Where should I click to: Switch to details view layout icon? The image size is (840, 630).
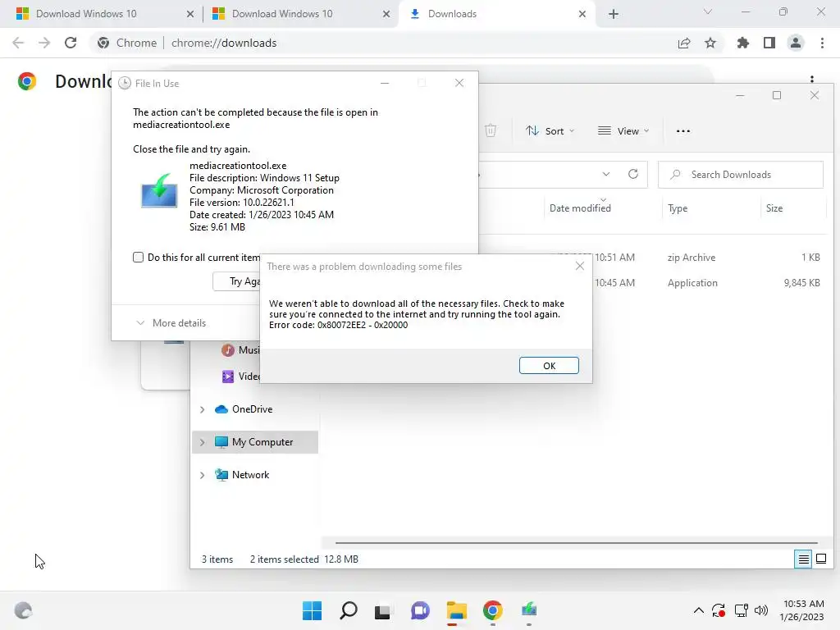pos(803,559)
